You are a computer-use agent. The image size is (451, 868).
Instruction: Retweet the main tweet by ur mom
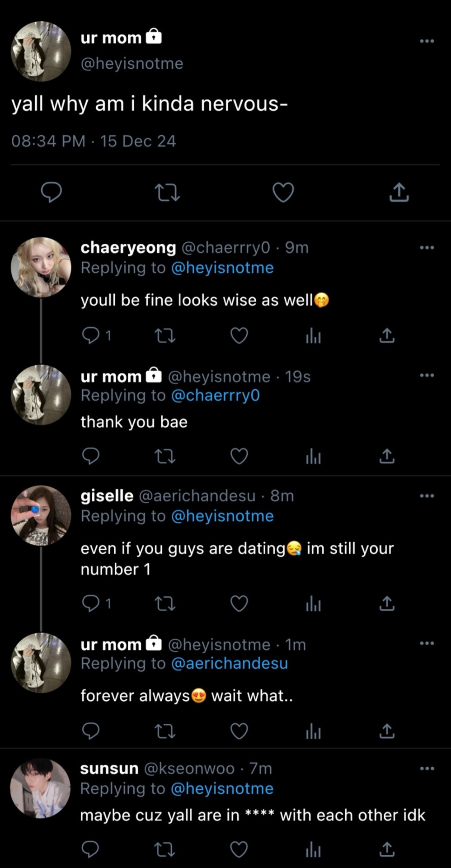[x=167, y=192]
